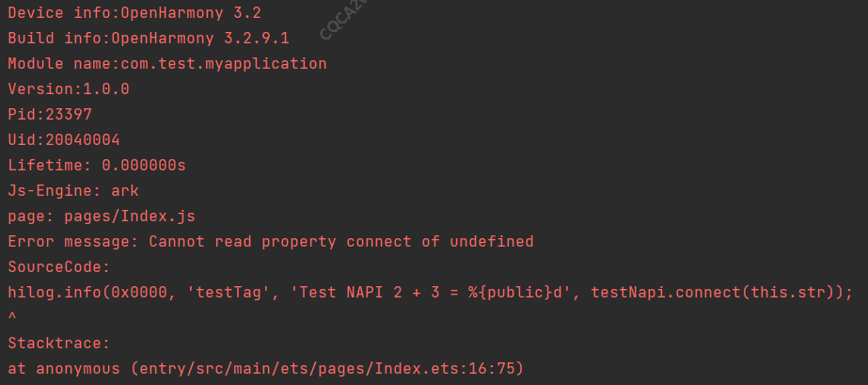Click the Build info 3.2.9.1 line
868x385 pixels.
(149, 39)
